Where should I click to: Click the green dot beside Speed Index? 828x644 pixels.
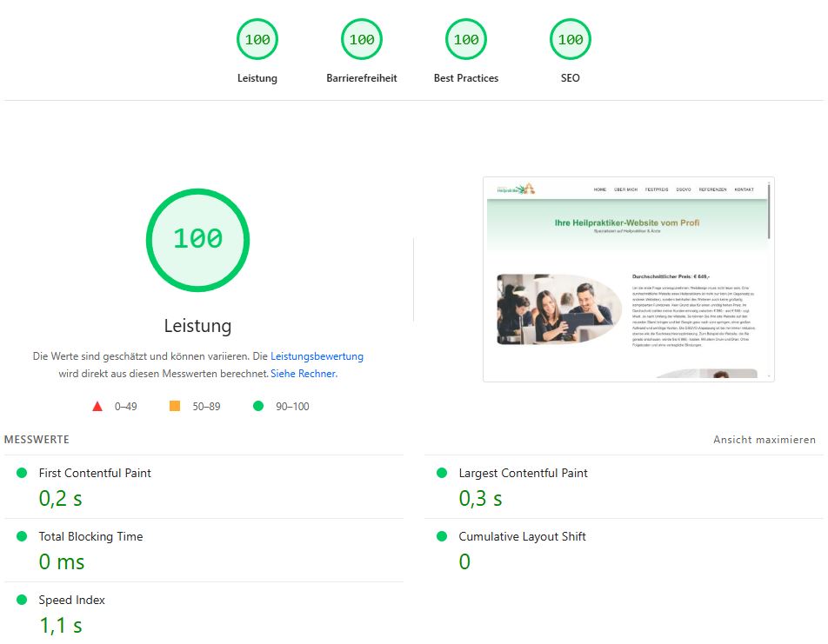point(22,600)
